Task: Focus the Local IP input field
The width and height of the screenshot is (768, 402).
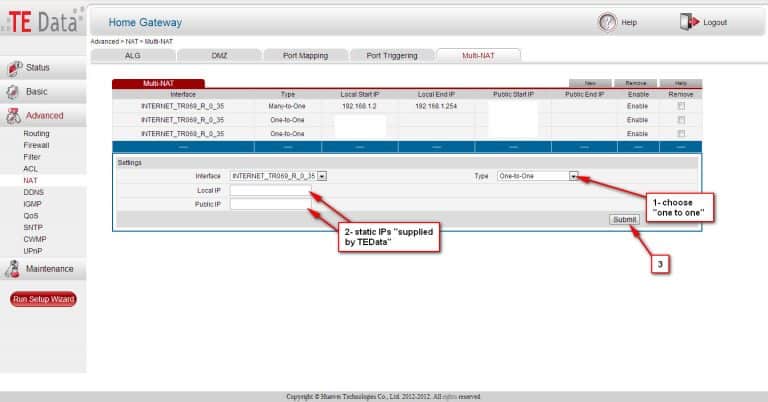Action: coord(270,190)
